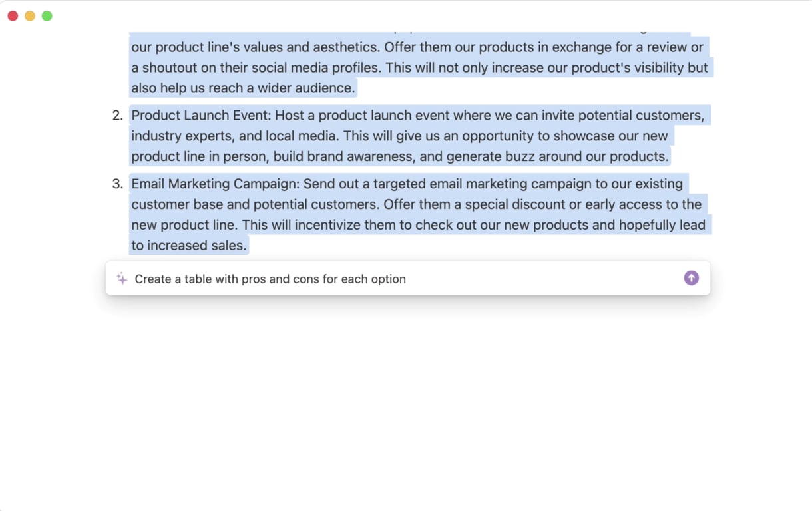The height and width of the screenshot is (511, 812).
Task: Click the purple send arrow button
Action: (691, 278)
